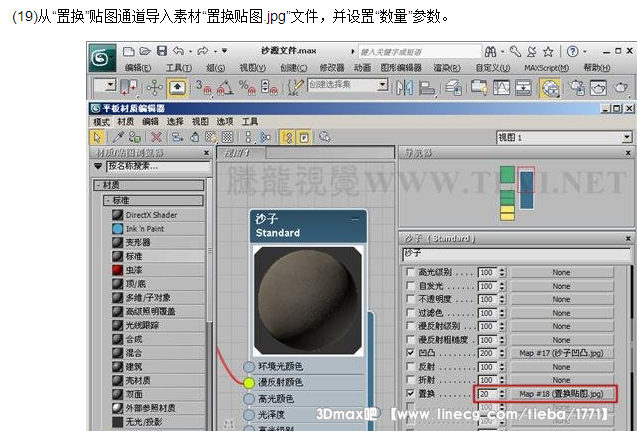Click the None map button for 高光级别
Screen dimensions: 637x431
[x=561, y=272]
